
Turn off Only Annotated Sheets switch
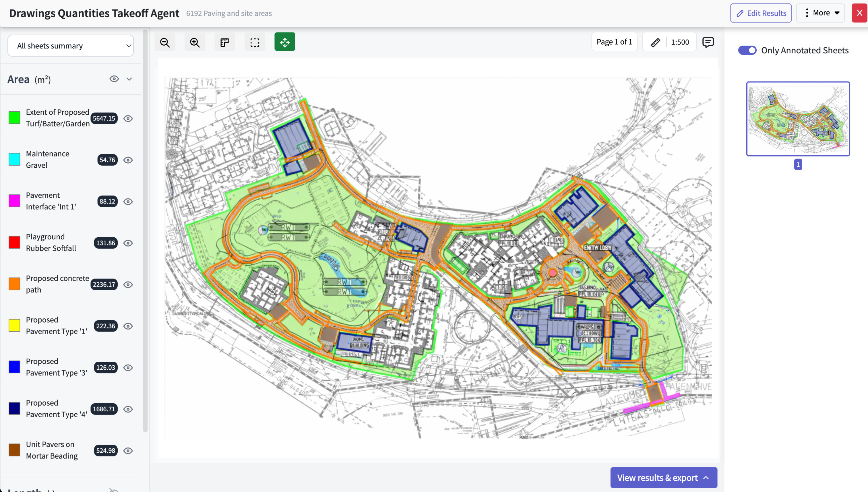point(747,50)
